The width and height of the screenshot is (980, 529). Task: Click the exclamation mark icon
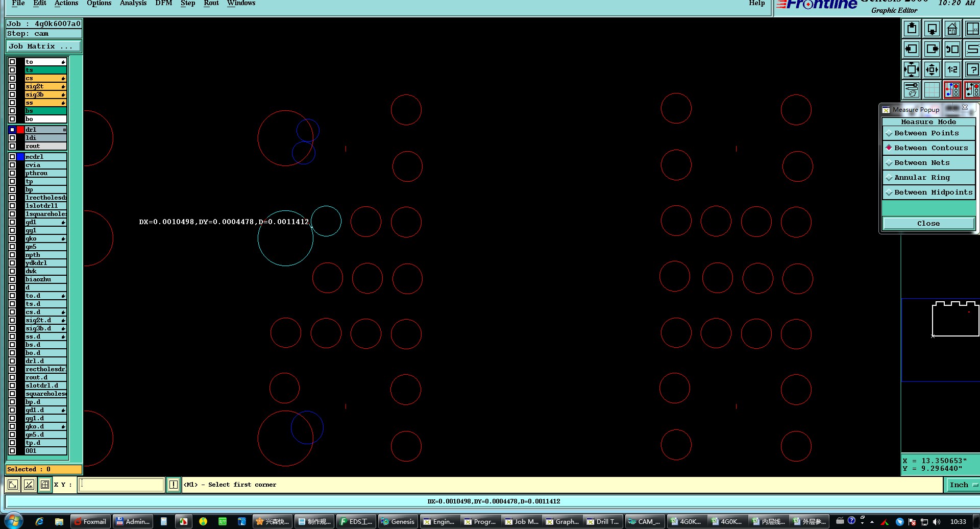pyautogui.click(x=174, y=485)
